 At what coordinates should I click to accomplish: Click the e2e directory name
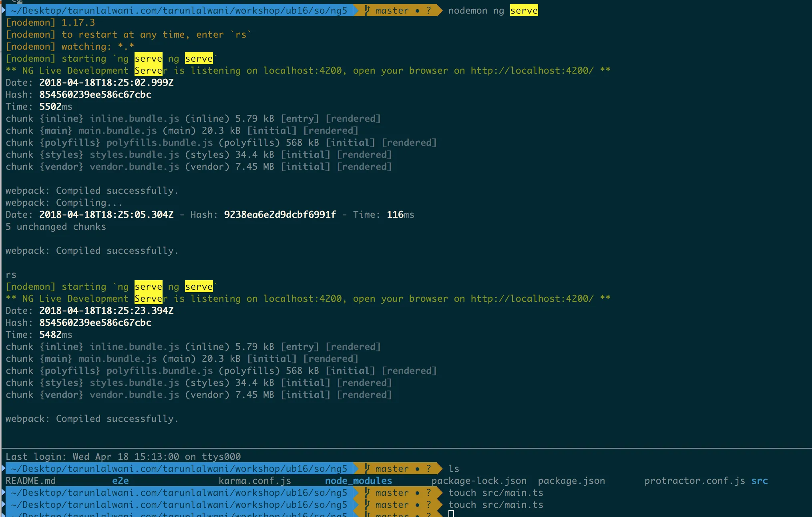pyautogui.click(x=121, y=481)
